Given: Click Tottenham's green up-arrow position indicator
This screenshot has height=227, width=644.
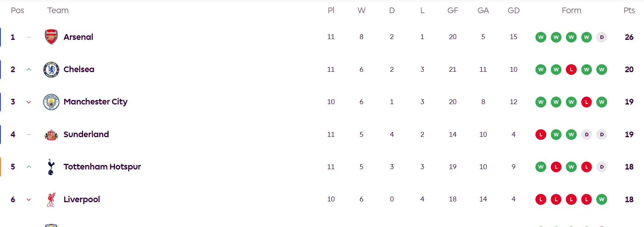Looking at the screenshot, I should click(x=29, y=167).
